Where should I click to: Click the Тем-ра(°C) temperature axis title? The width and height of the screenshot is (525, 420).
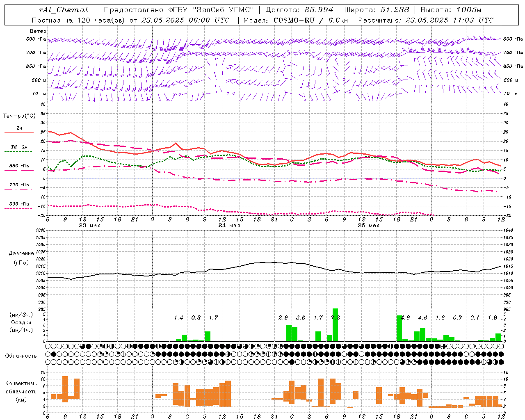(19, 116)
